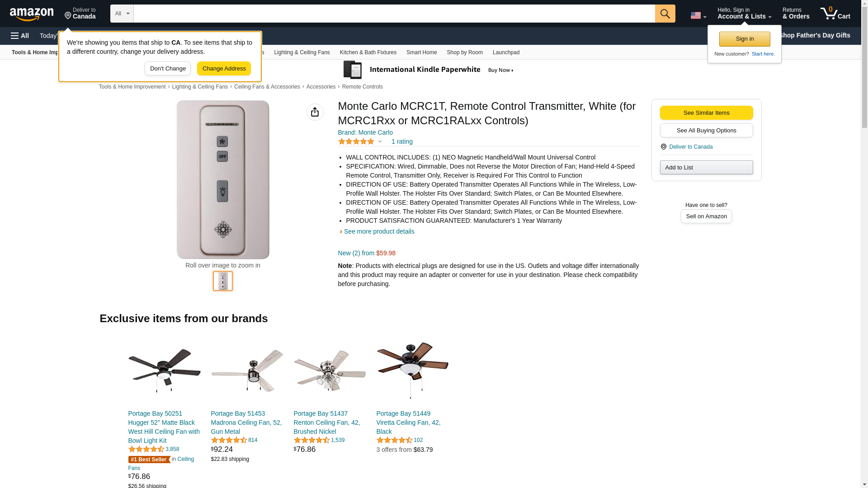The height and width of the screenshot is (488, 868).
Task: Click the magnifying glass search button
Action: (x=665, y=14)
